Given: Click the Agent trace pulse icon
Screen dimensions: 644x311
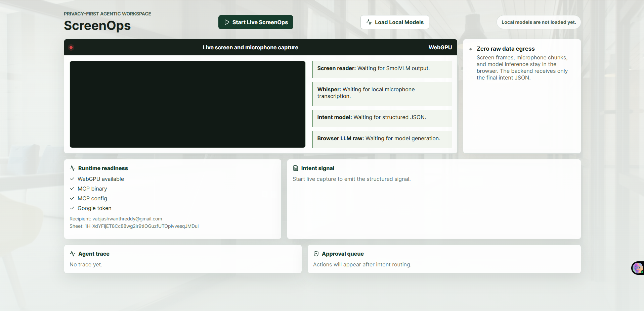Looking at the screenshot, I should [73, 254].
